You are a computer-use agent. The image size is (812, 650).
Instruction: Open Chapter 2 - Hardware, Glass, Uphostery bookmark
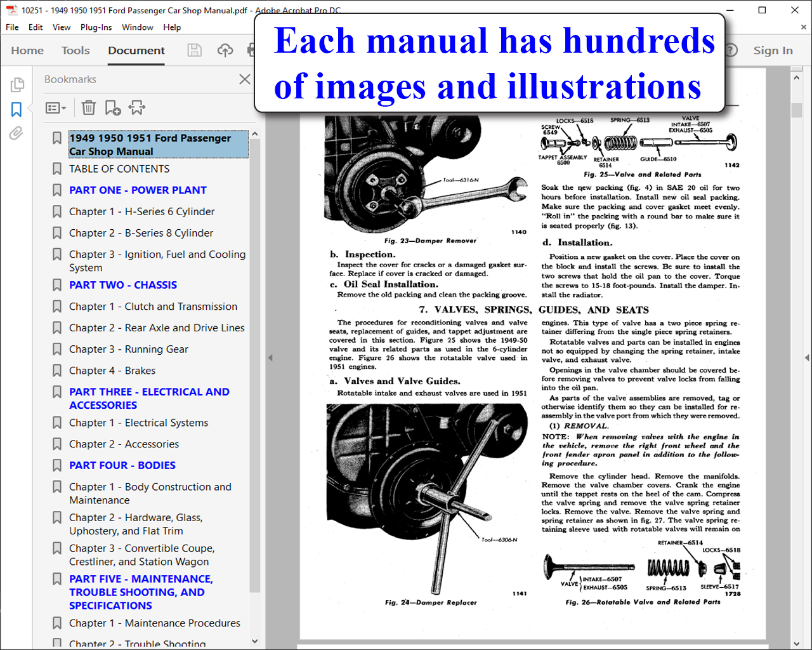coord(136,524)
